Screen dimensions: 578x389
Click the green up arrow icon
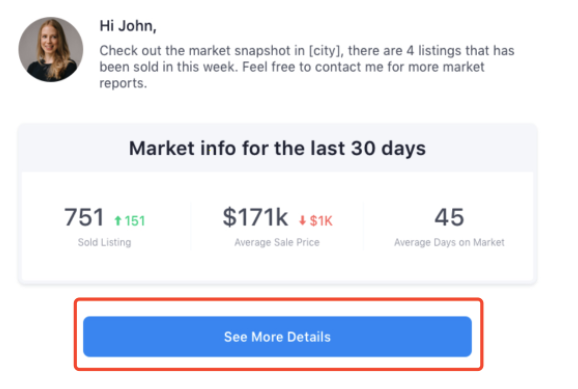pos(118,220)
